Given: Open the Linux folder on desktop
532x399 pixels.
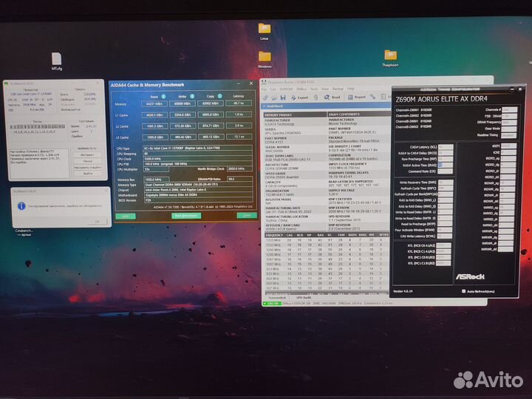Looking at the screenshot, I should [x=265, y=31].
